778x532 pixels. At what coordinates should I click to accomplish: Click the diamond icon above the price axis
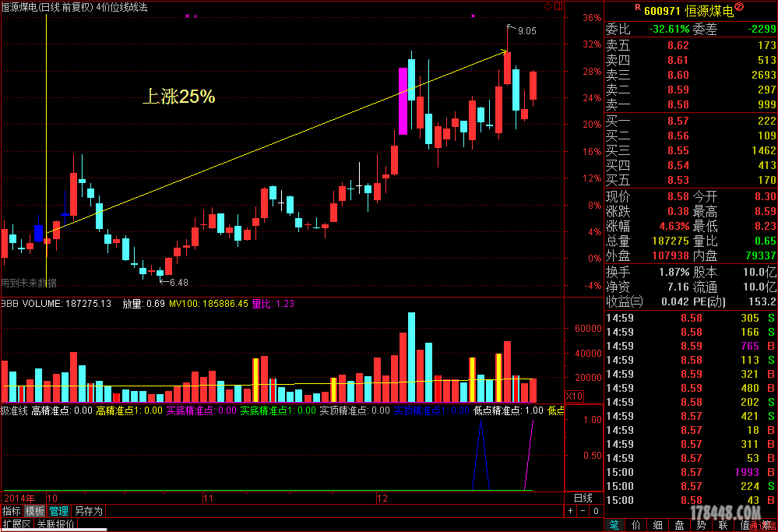coord(548,7)
